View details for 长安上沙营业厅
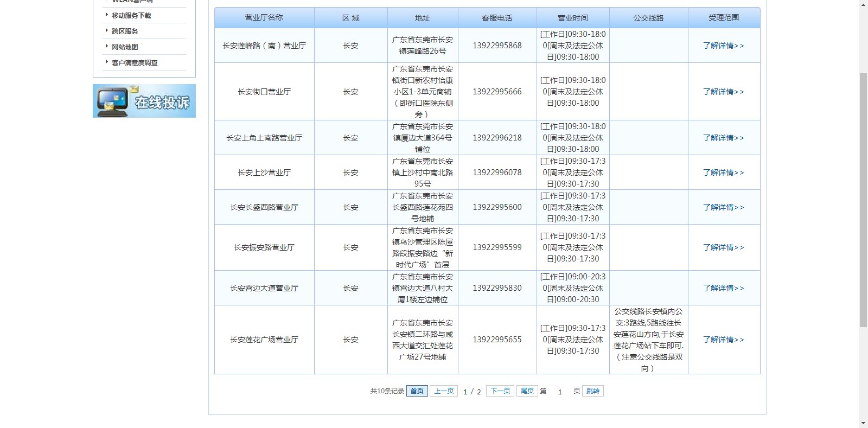The height and width of the screenshot is (428, 868). [724, 173]
